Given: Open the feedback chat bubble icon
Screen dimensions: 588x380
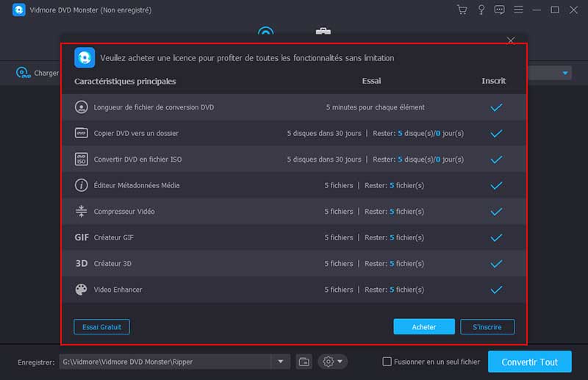Looking at the screenshot, I should [x=500, y=10].
